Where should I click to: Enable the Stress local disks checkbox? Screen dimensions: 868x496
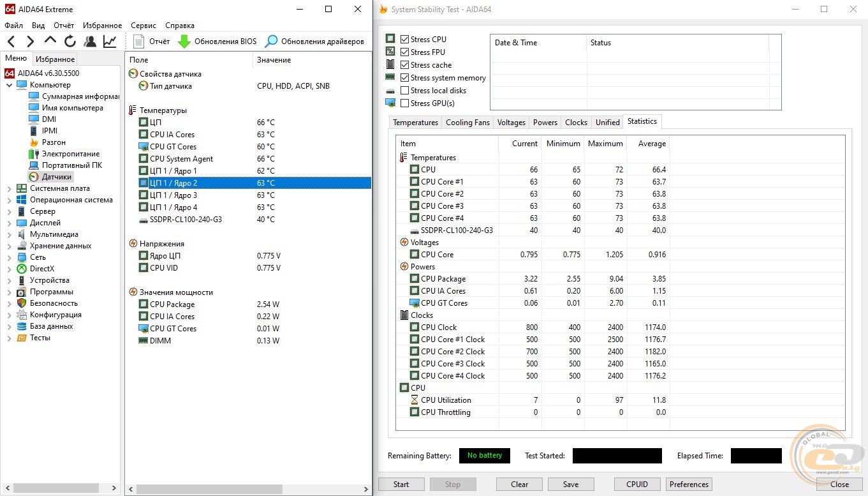404,90
